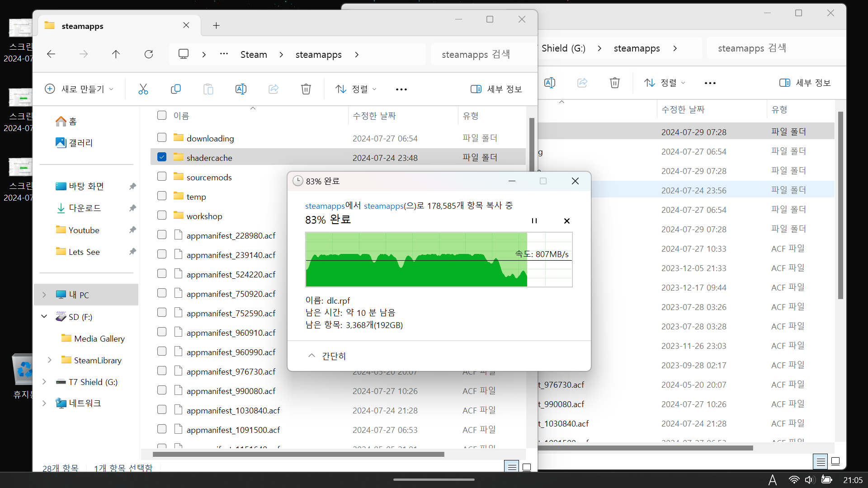
Task: Uncheck the shadercache folder checkbox
Action: coord(162,157)
